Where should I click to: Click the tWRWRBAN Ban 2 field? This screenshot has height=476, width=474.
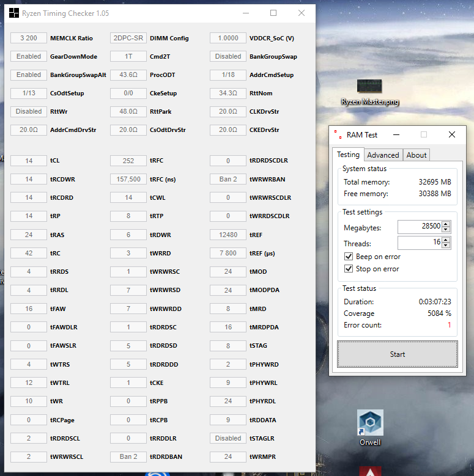pos(228,179)
